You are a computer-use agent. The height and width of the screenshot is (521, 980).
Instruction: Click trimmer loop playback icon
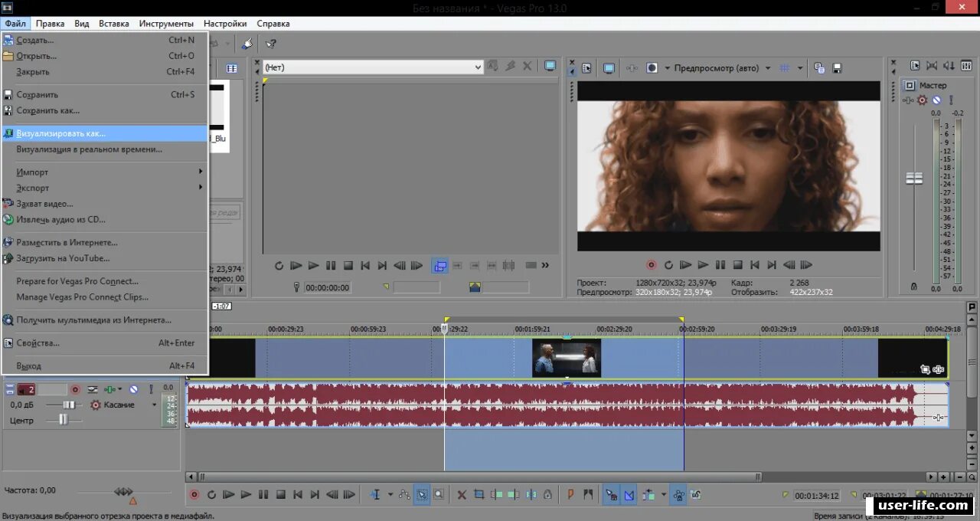(279, 266)
